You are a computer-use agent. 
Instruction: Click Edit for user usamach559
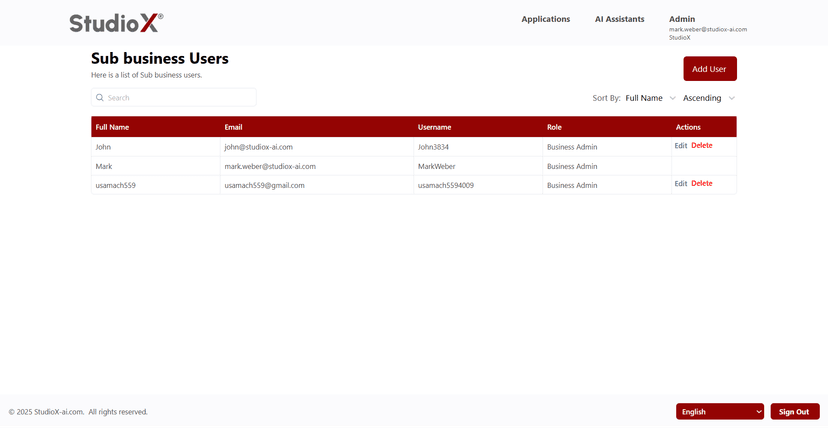click(681, 184)
